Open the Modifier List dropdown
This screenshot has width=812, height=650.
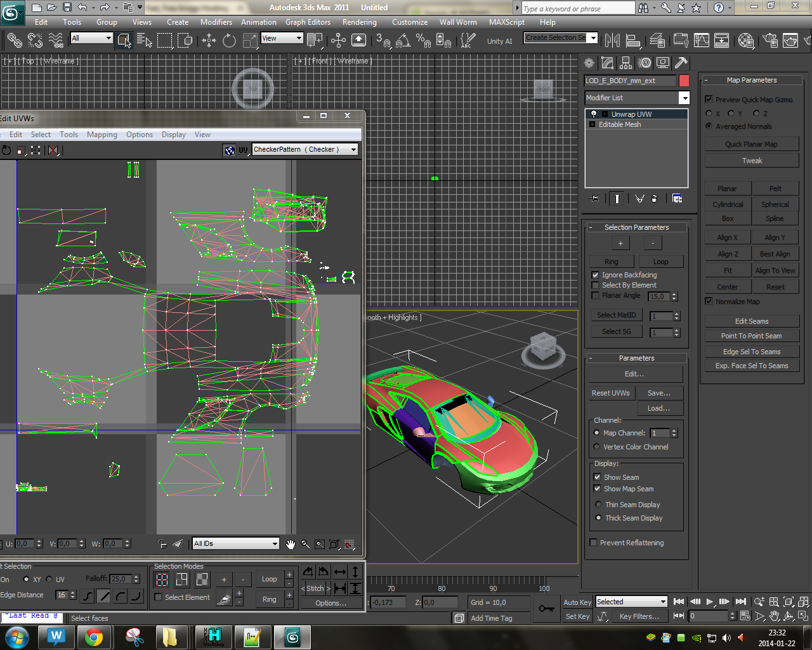click(x=684, y=98)
